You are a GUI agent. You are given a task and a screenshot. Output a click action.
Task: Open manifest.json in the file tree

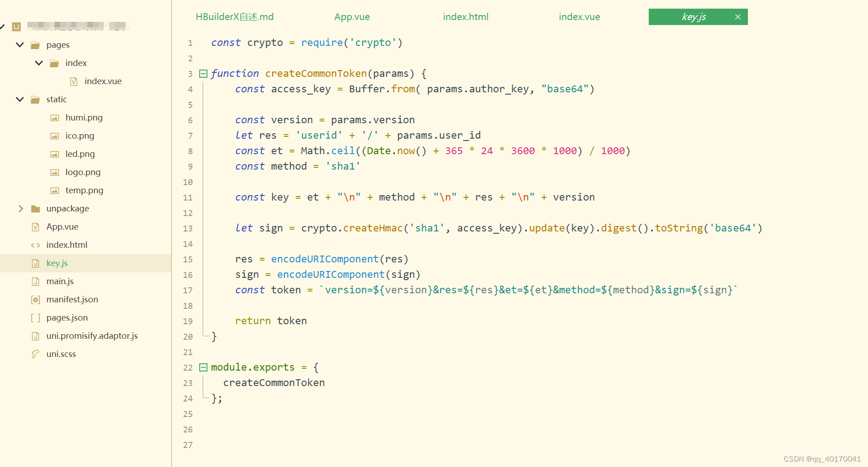click(72, 299)
